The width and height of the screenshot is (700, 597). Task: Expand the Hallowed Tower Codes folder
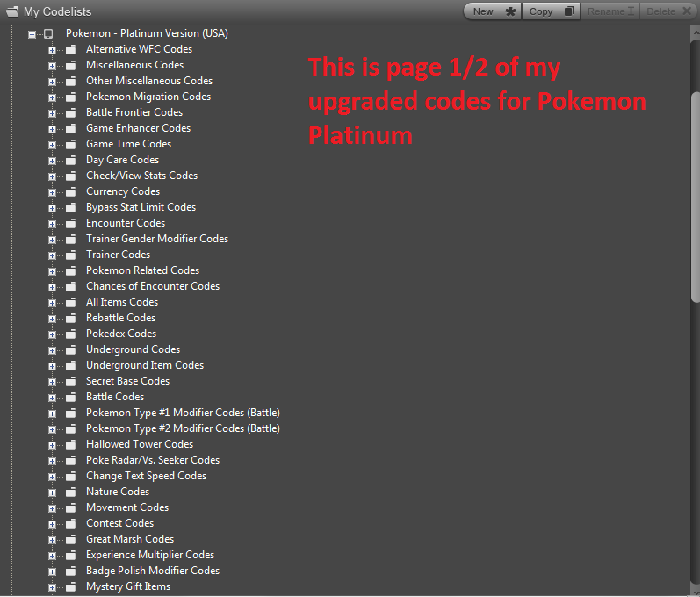pos(52,445)
